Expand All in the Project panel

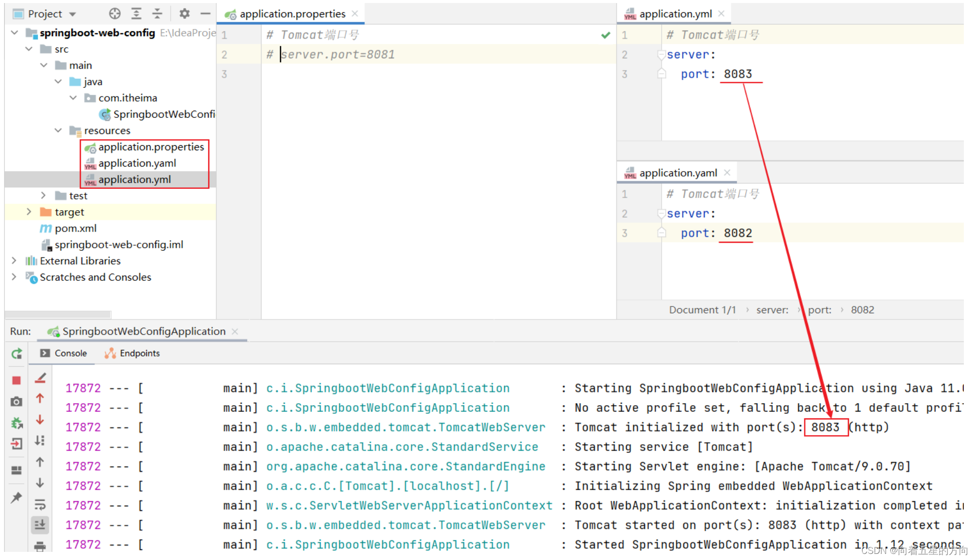(x=136, y=14)
